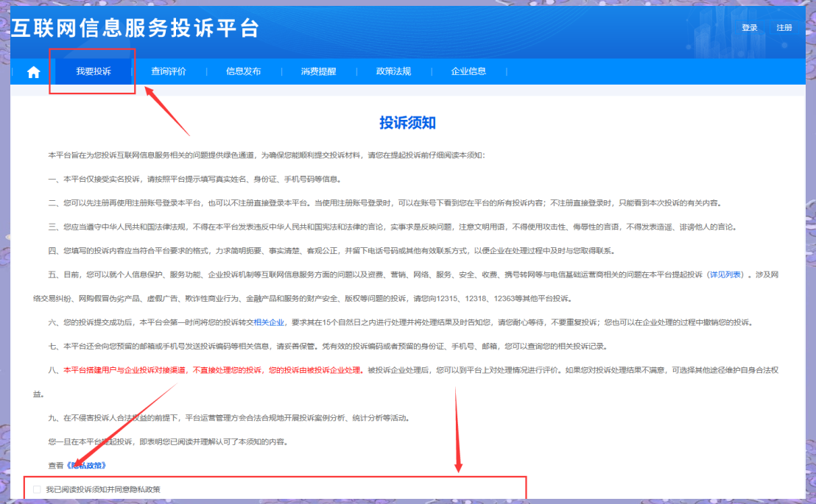Click the first rule about 实名投诉
Viewport: 816px width, 504px height.
(x=194, y=179)
